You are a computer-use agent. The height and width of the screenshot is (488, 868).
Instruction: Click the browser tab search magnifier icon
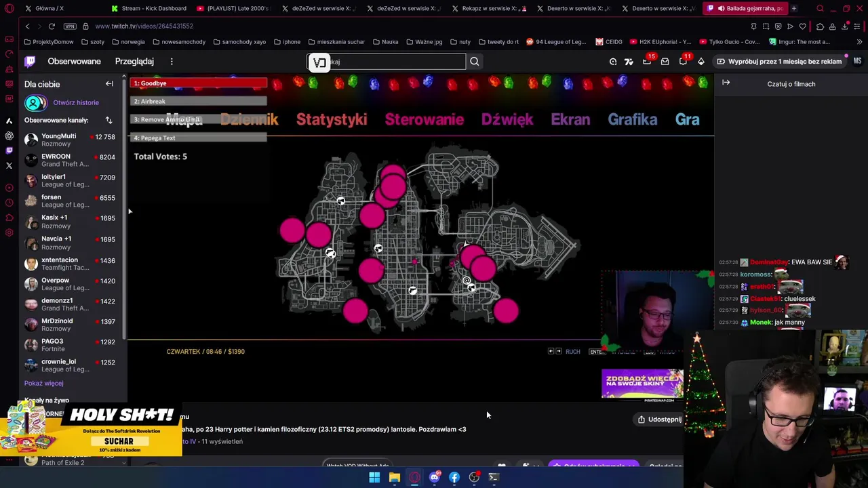820,9
